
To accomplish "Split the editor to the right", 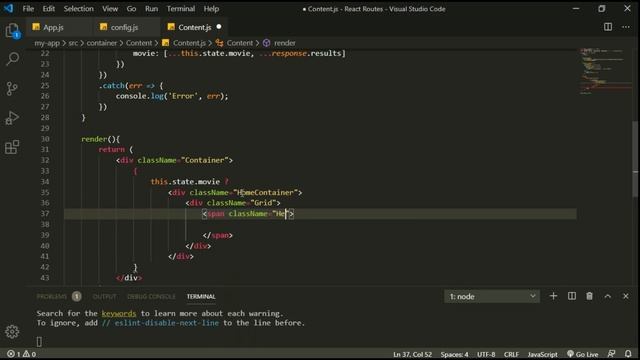I will [608, 27].
